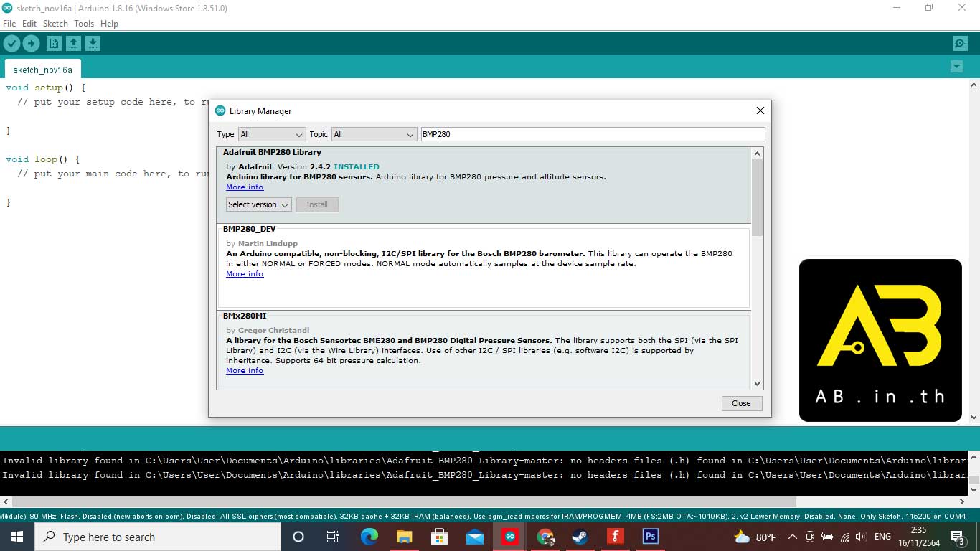Click the console horizontal scroll left arrow
980x551 pixels.
(x=6, y=501)
